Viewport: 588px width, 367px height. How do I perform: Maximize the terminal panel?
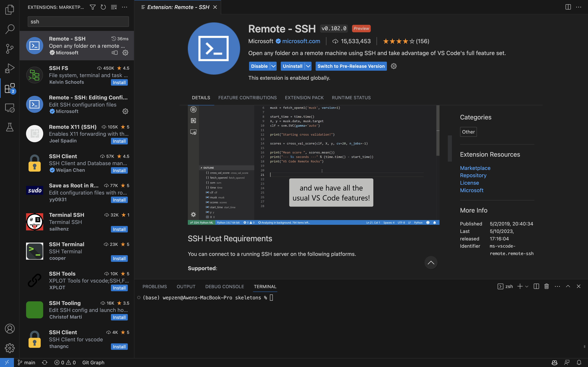[x=568, y=286]
